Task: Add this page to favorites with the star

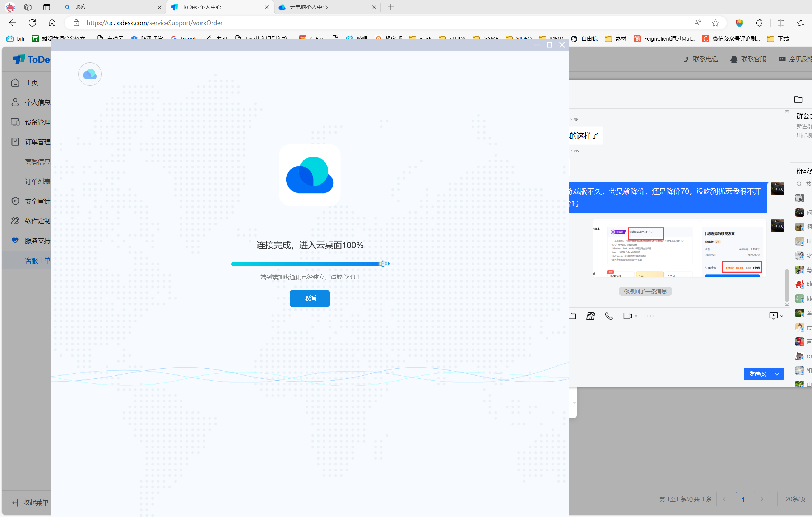Action: click(x=715, y=23)
